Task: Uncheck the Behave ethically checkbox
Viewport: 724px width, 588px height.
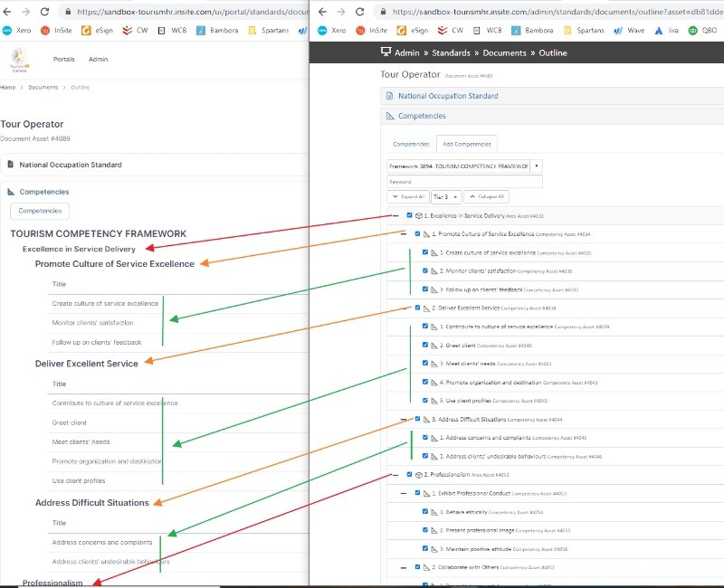Action: [x=426, y=511]
